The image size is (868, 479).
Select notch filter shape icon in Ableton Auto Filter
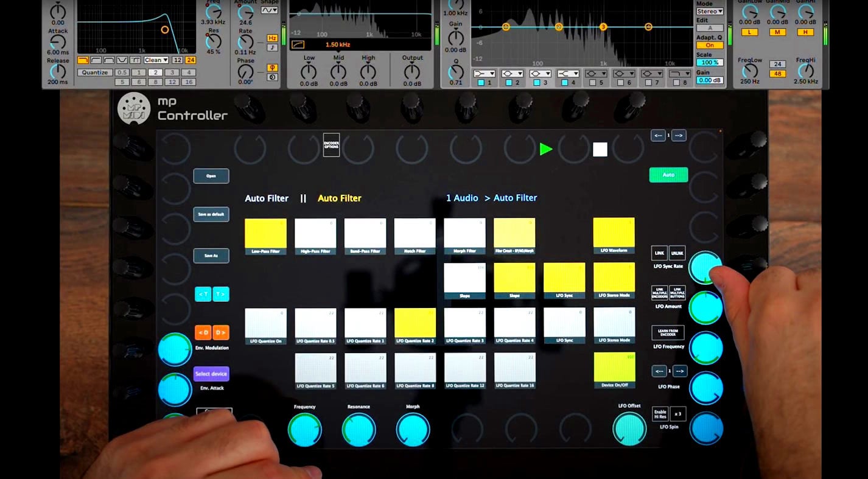click(123, 60)
